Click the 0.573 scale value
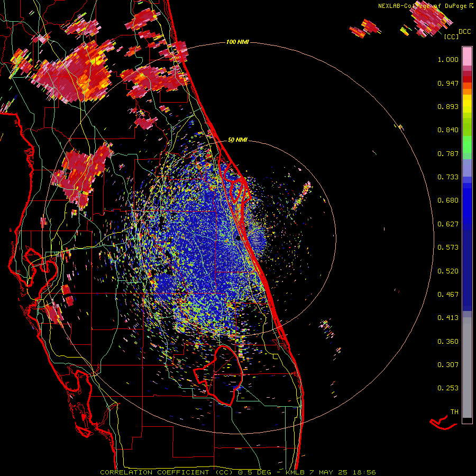 (448, 248)
